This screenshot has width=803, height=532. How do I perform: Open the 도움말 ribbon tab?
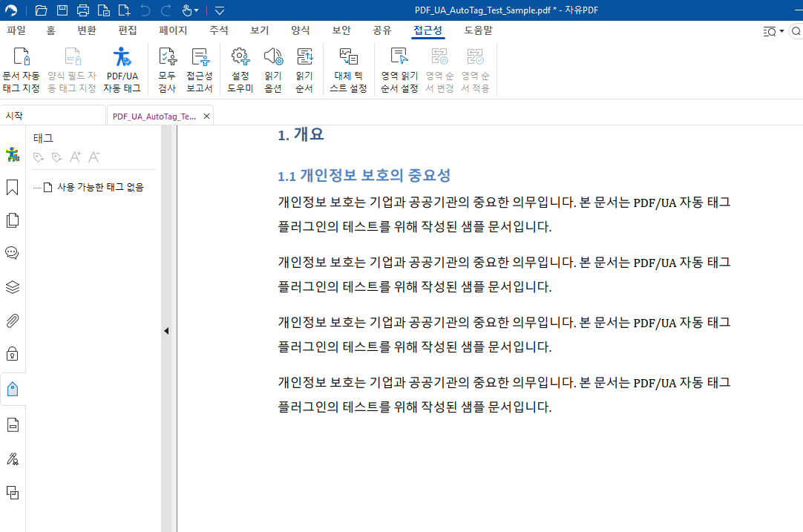[479, 30]
